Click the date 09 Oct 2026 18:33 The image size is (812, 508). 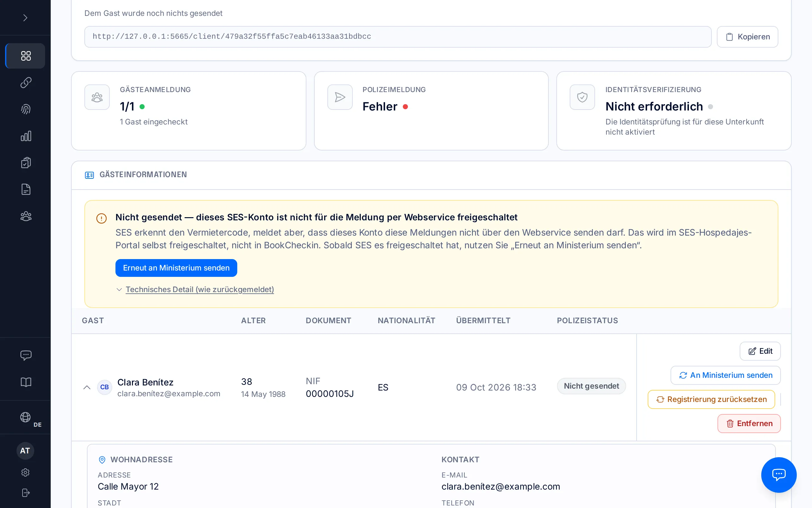496,388
